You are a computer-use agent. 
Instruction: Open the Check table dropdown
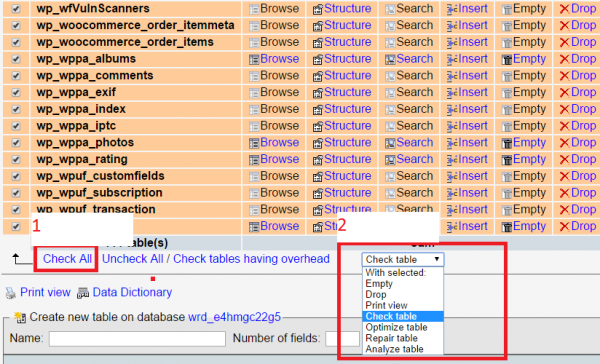coord(403,260)
